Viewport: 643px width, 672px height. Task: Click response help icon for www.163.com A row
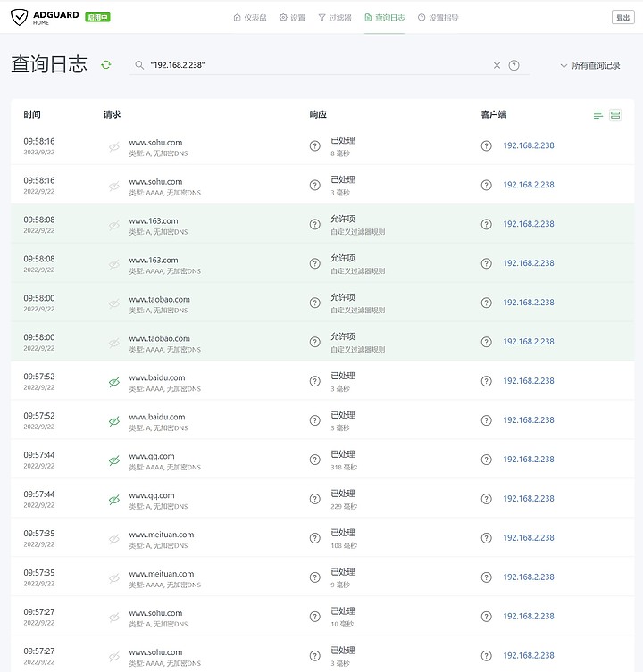315,224
